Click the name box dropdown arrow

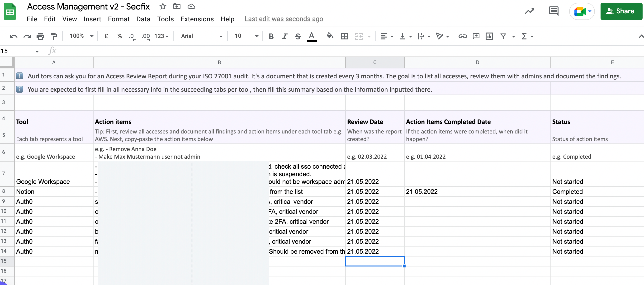tap(37, 52)
